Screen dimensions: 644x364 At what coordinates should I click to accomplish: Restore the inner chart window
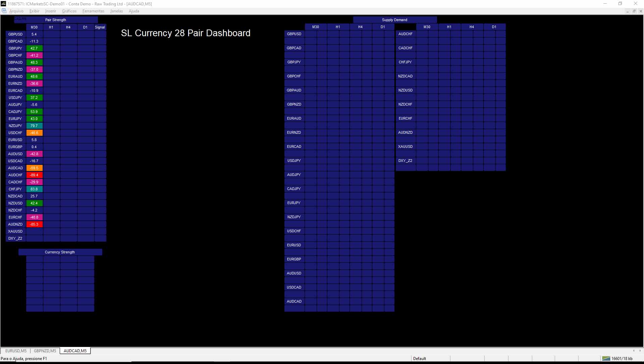(634, 11)
